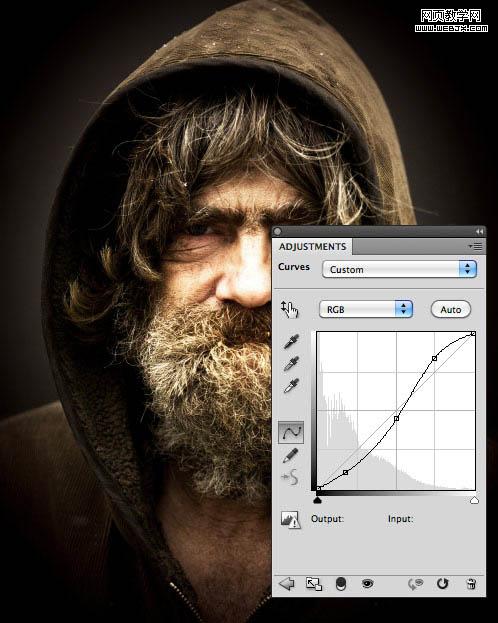
Task: Select the ADJUSTMENTS panel tab
Action: pos(312,247)
